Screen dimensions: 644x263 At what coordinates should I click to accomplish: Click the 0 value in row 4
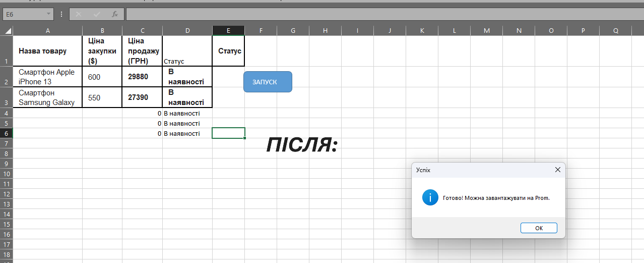coord(142,113)
